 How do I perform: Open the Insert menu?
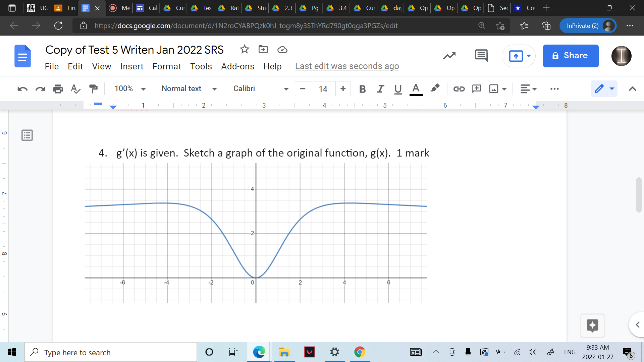(132, 66)
